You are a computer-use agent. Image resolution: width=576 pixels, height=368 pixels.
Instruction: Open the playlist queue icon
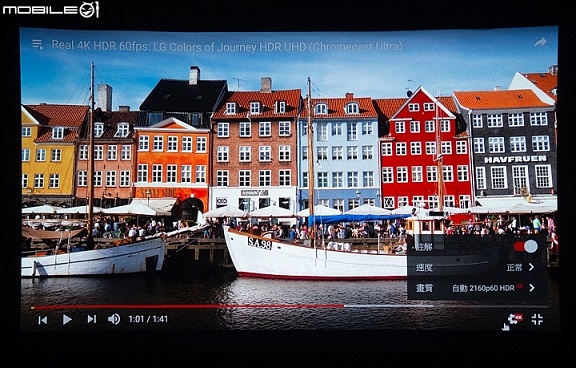tap(38, 44)
